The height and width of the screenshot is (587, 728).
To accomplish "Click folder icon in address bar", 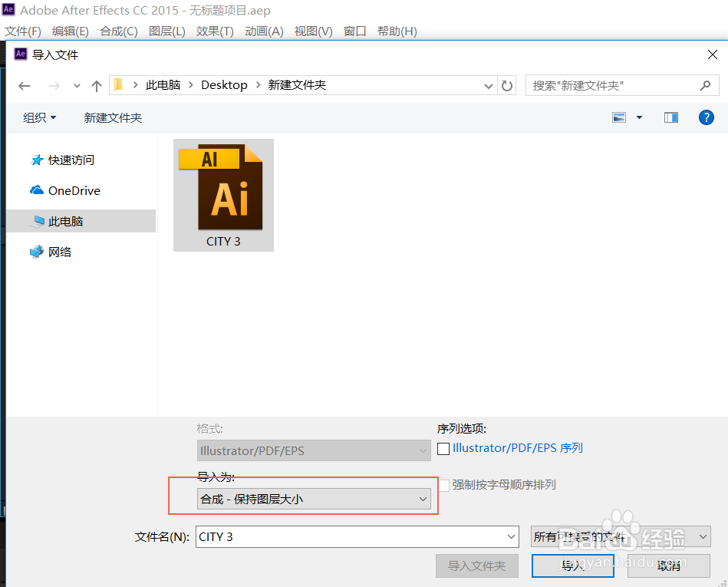I will point(119,85).
